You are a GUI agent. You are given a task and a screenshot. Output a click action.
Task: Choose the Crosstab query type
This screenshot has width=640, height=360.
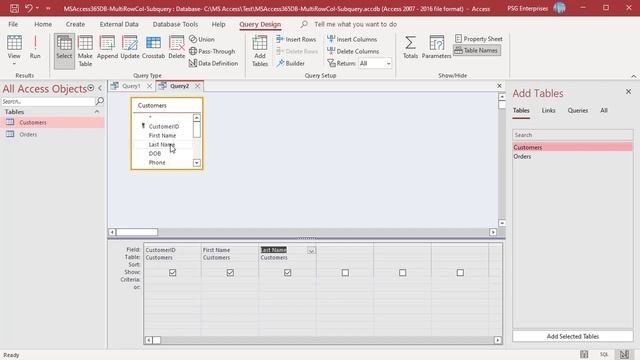click(x=153, y=47)
